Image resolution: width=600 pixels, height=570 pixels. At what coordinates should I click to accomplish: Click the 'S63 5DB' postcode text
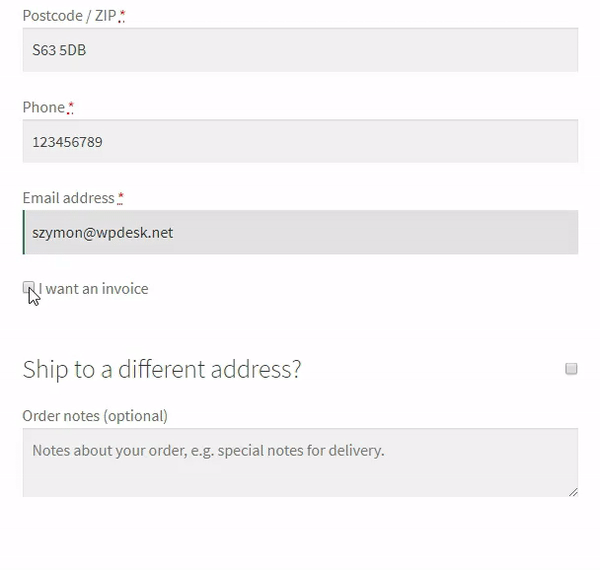pos(59,50)
